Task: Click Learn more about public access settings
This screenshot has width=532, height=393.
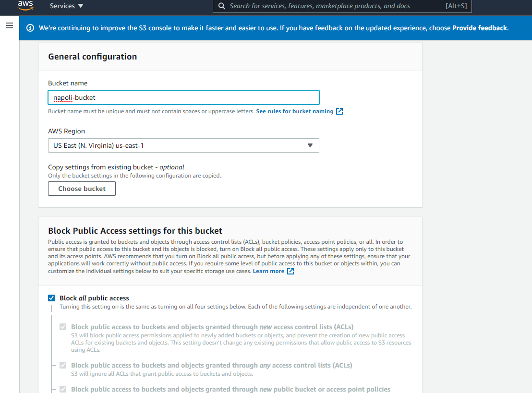Action: 269,271
